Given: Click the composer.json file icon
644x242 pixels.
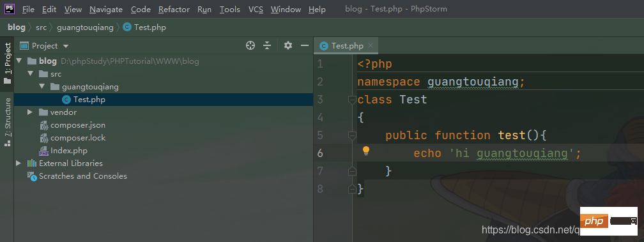Looking at the screenshot, I should coord(43,126).
